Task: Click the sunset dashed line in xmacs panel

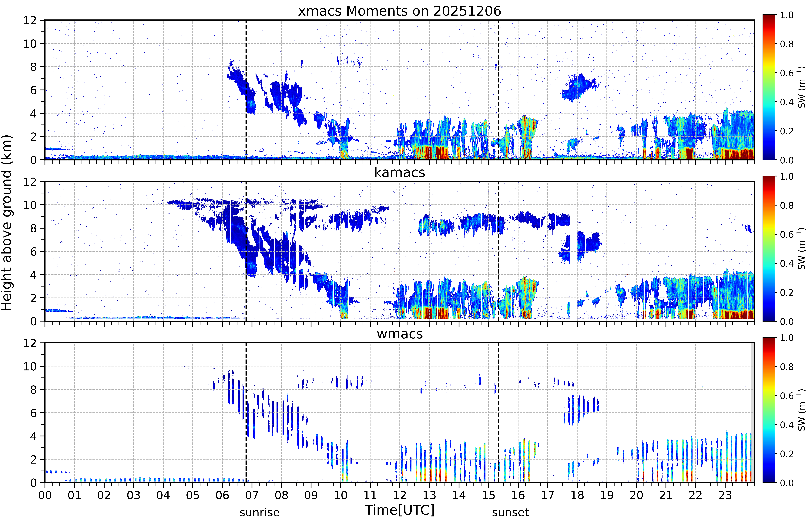Action: [x=498, y=90]
